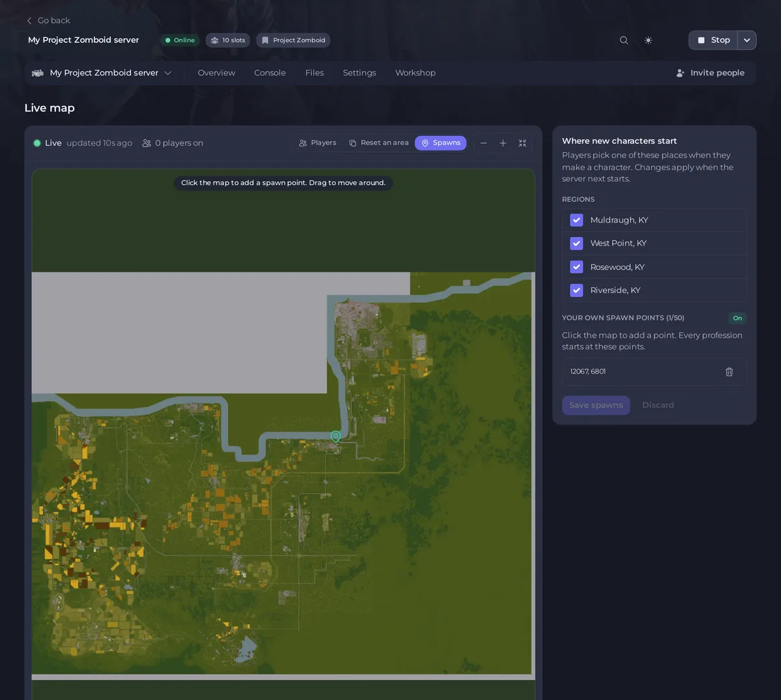Switch to the Files tab

(x=314, y=73)
